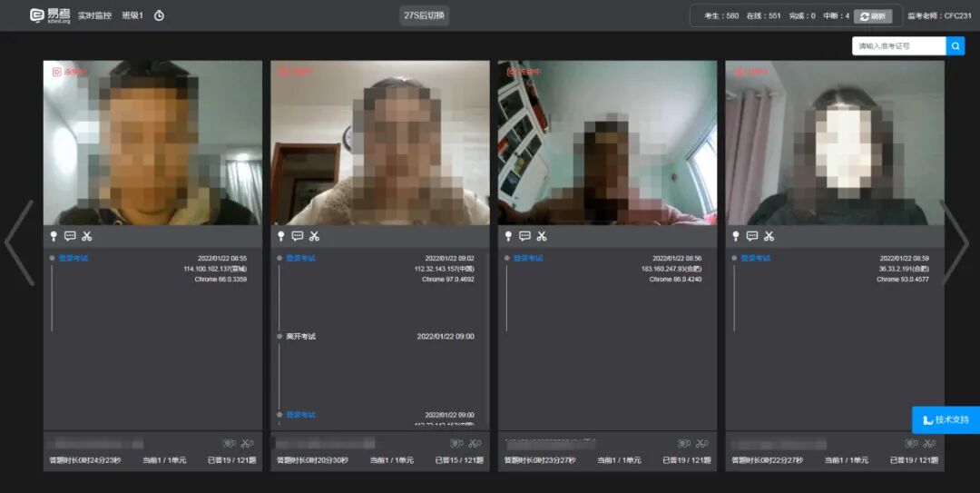The height and width of the screenshot is (493, 980).
Task: Click the 刷新 refresh button
Action: coord(873,16)
